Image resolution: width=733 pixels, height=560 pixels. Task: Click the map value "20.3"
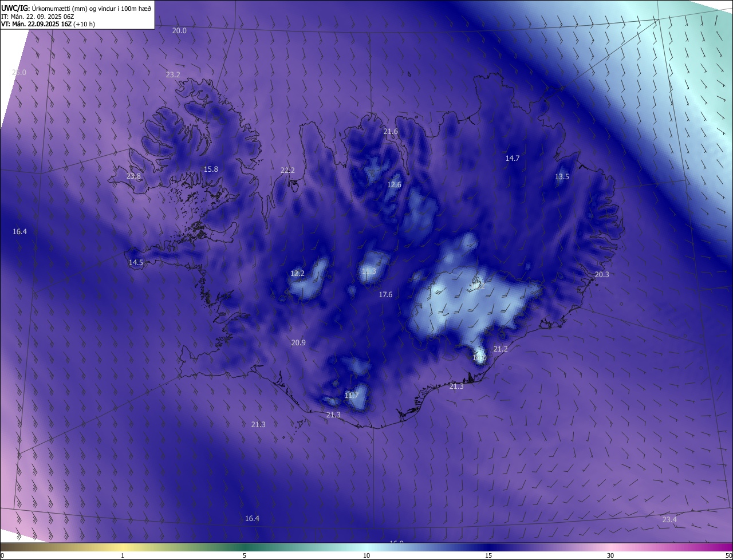(x=602, y=274)
